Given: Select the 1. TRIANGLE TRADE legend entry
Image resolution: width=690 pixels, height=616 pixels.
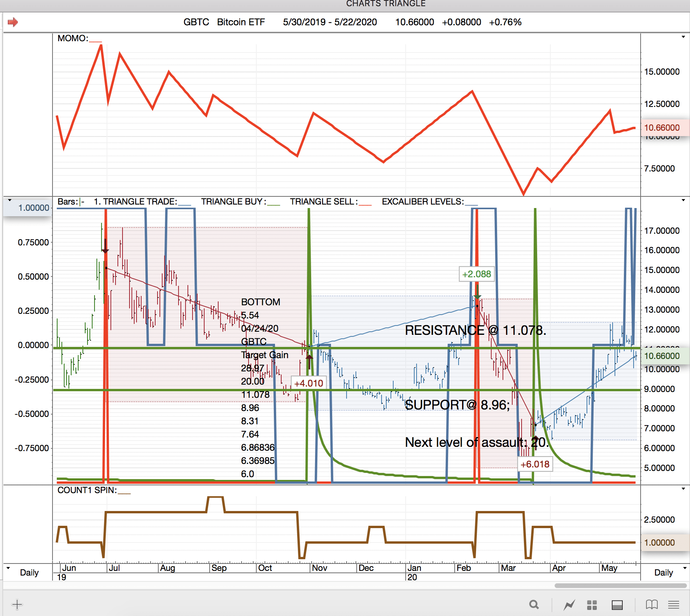Looking at the screenshot, I should (135, 201).
